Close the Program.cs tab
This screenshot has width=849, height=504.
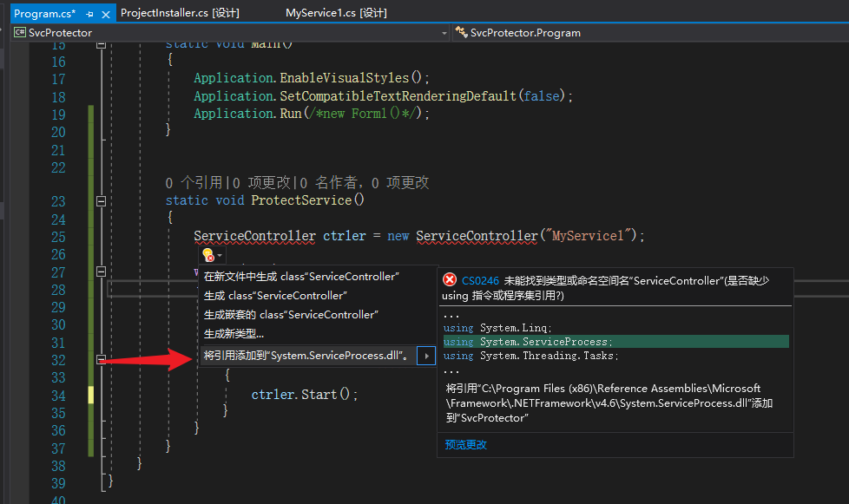click(x=104, y=14)
